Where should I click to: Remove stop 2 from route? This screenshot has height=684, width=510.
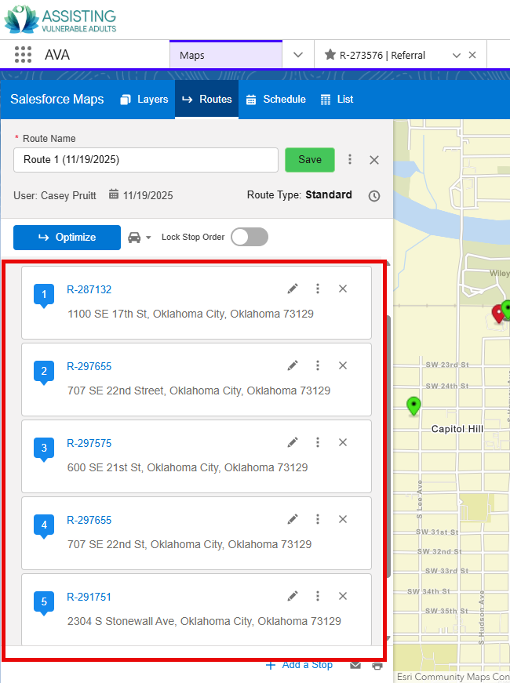click(x=343, y=365)
